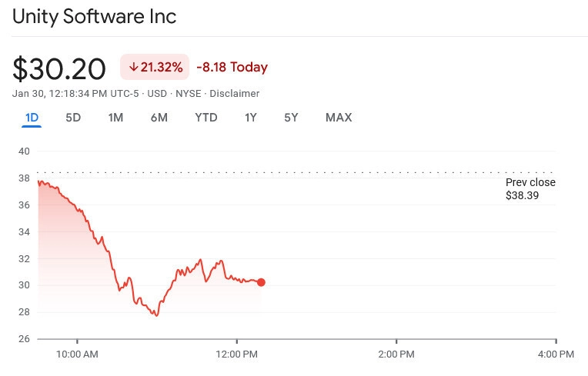Show the MAX history tab
Image resolution: width=588 pixels, height=376 pixels.
(339, 118)
